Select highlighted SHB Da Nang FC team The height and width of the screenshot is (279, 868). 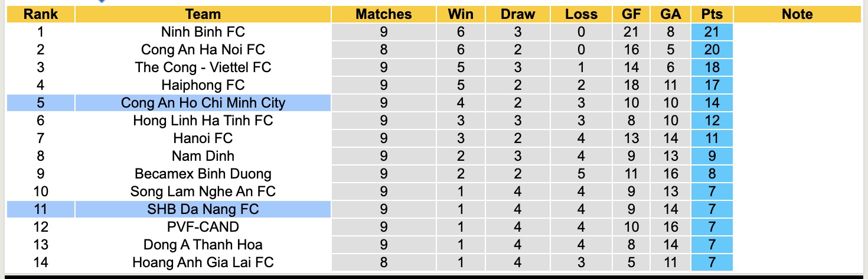click(203, 209)
